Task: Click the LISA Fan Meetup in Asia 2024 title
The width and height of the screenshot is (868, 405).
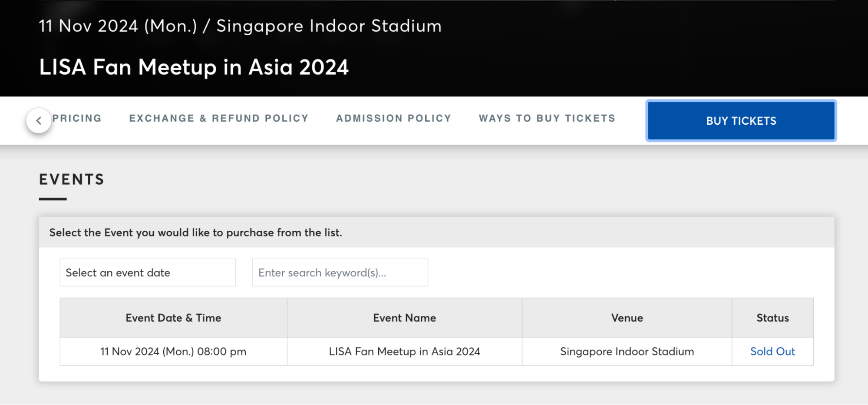Action: pyautogui.click(x=194, y=67)
